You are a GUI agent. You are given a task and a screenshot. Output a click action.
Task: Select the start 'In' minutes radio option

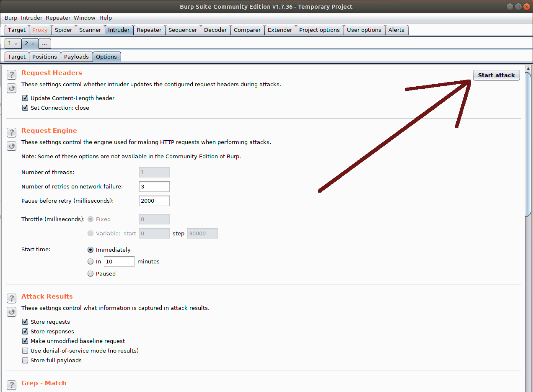click(x=91, y=261)
